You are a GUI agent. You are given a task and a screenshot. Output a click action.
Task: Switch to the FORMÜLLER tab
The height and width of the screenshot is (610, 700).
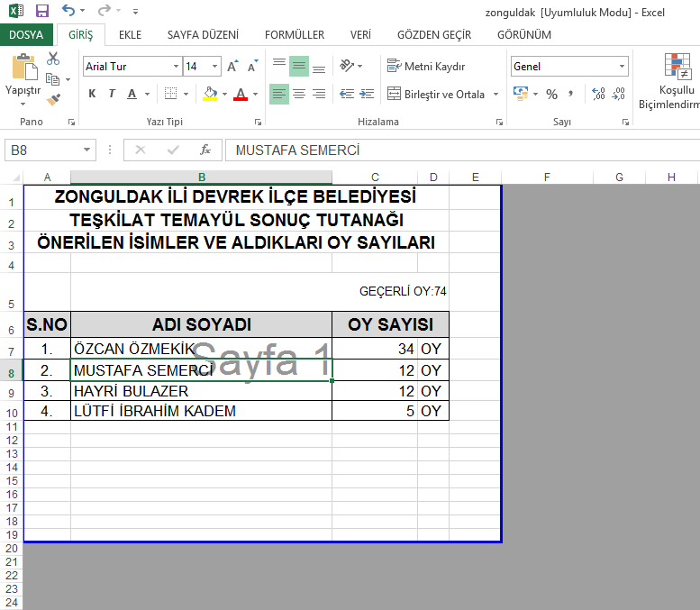295,35
